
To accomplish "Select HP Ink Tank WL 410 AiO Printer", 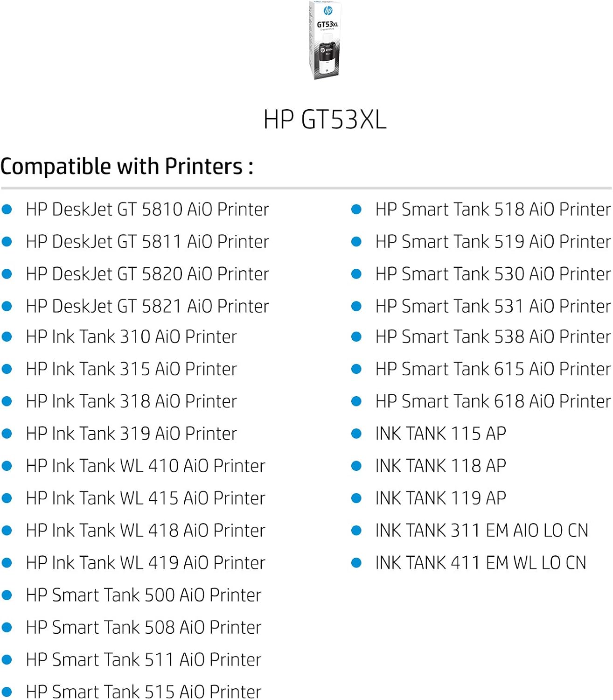I will click(146, 466).
